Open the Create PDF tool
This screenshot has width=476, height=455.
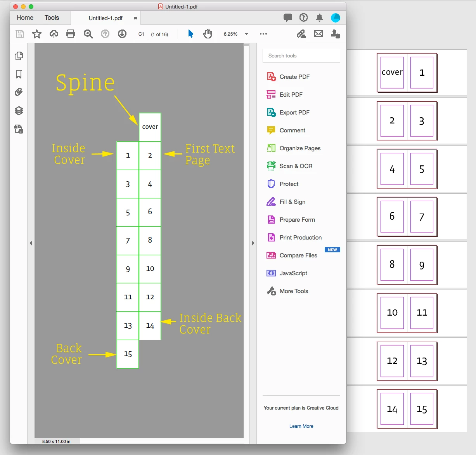pyautogui.click(x=288, y=76)
